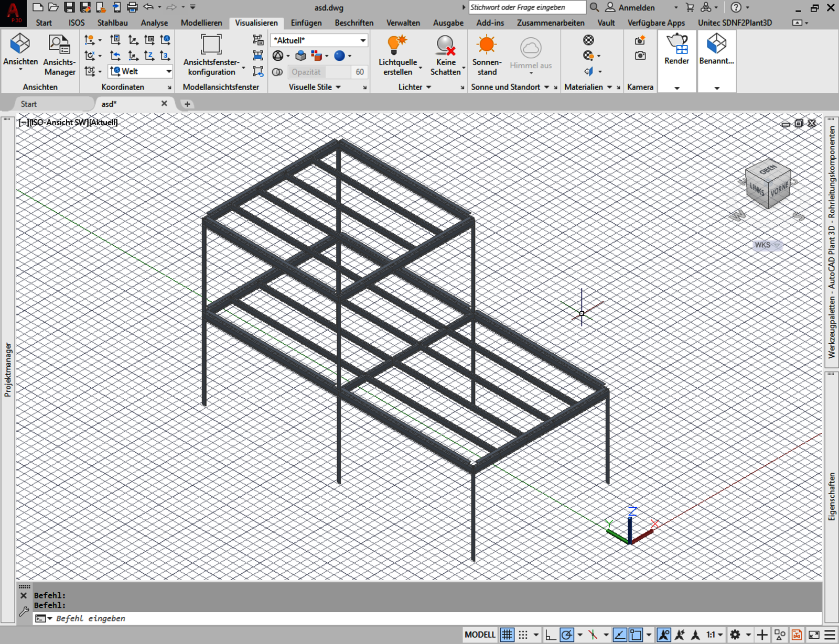
Task: Click the UCS Z-axis rotate icon
Action: (x=149, y=56)
